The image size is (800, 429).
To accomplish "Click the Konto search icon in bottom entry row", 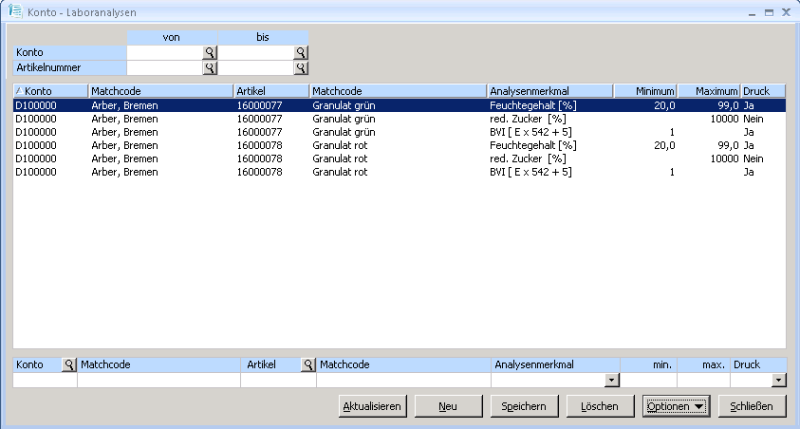I will point(69,366).
